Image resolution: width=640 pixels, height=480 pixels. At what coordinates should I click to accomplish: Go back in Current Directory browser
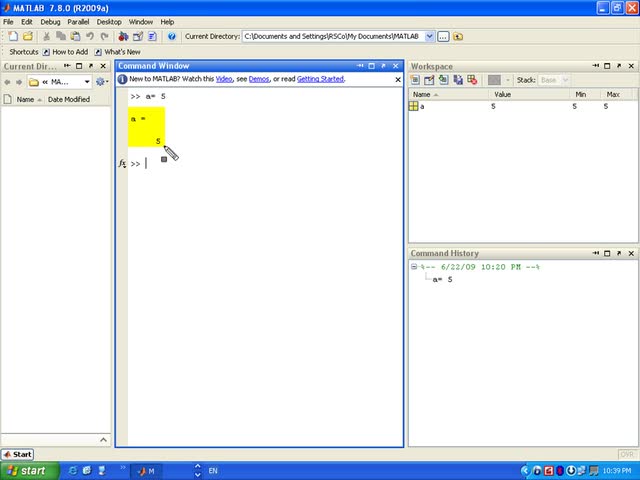[x=7, y=82]
